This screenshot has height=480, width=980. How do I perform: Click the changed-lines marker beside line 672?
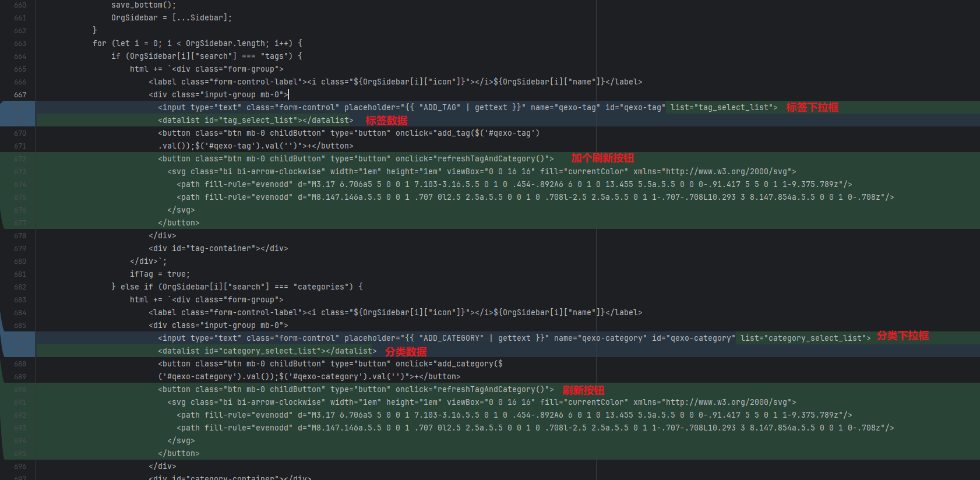click(x=2, y=158)
